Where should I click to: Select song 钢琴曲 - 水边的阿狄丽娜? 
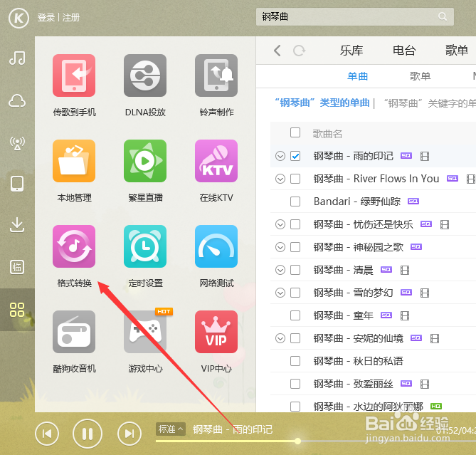(x=369, y=407)
